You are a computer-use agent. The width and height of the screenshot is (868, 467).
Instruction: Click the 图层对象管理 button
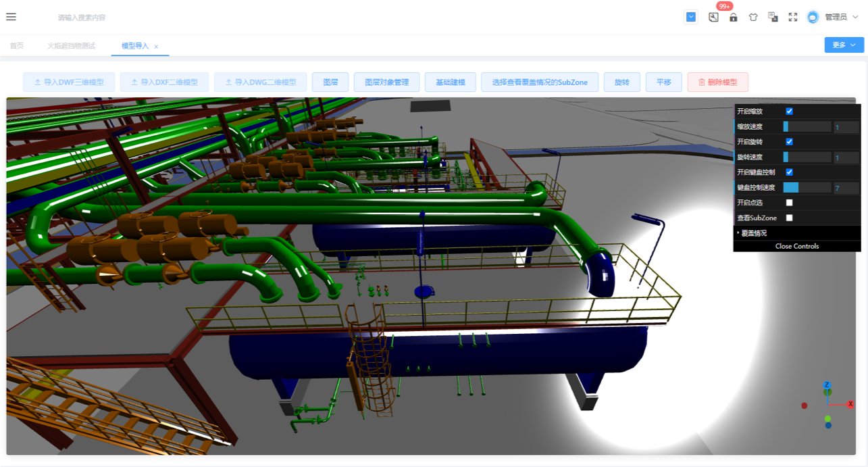click(387, 82)
